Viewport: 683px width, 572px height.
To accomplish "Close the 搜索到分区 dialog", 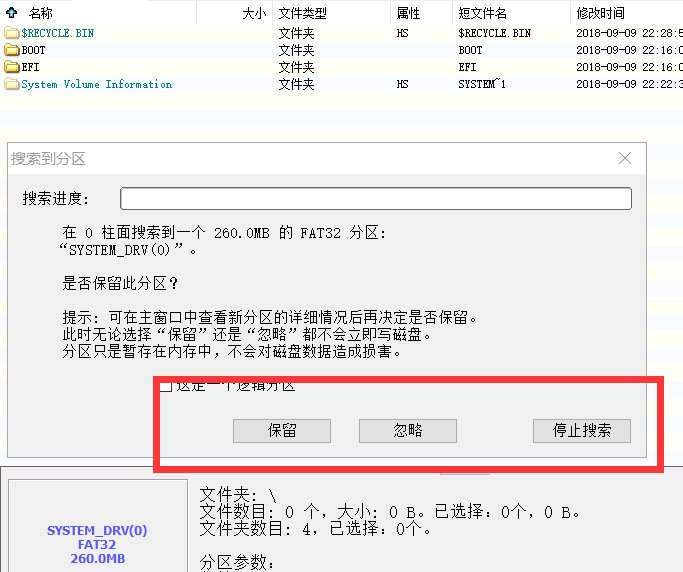I will point(625,158).
